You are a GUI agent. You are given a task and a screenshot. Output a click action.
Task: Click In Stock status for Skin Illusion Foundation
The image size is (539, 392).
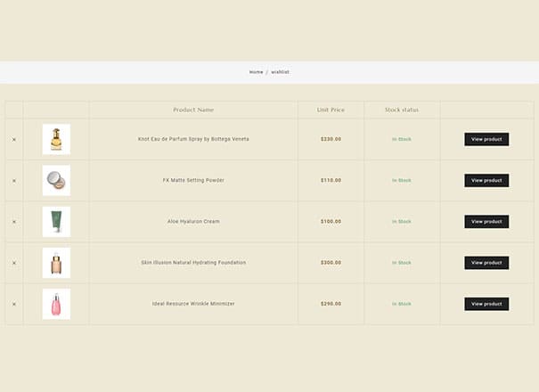pyautogui.click(x=402, y=263)
